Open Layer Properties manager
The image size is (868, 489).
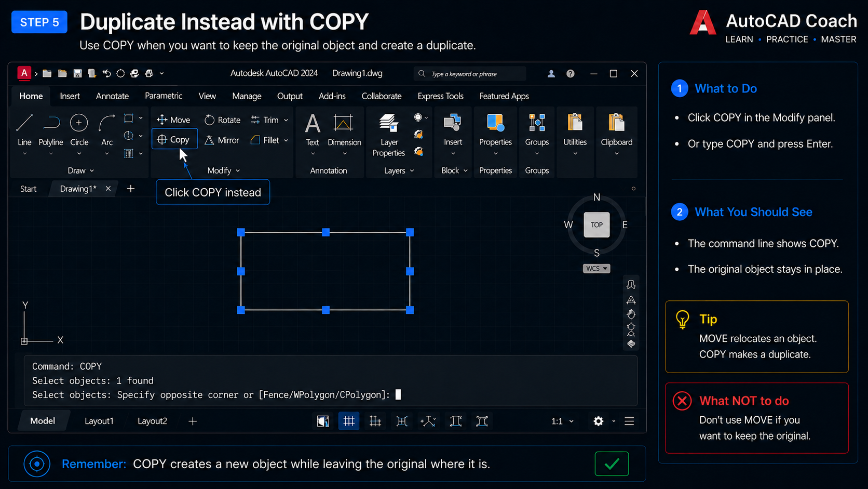tap(388, 135)
